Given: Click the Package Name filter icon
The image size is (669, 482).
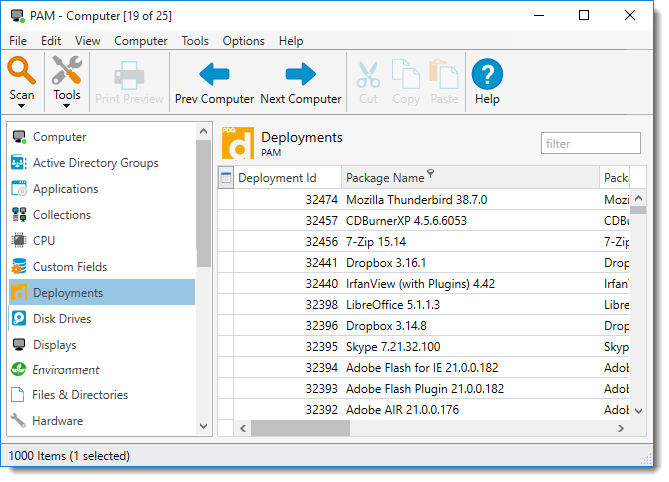Looking at the screenshot, I should click(x=430, y=173).
